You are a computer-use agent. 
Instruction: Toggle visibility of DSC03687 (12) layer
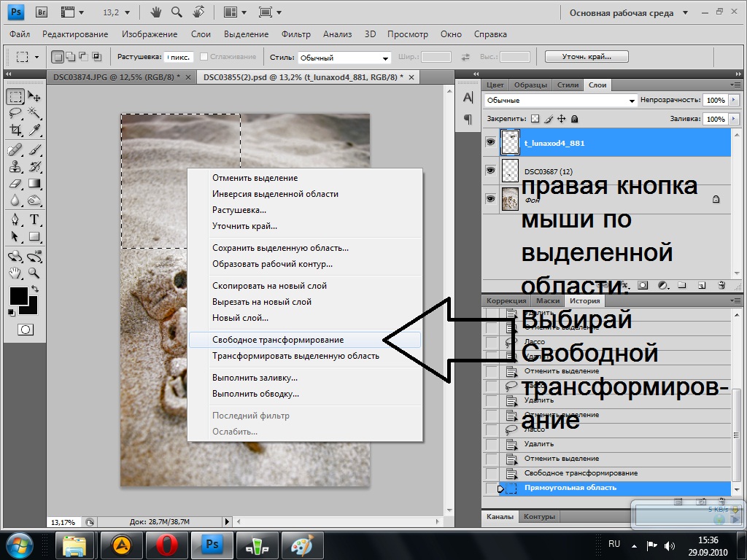point(490,170)
